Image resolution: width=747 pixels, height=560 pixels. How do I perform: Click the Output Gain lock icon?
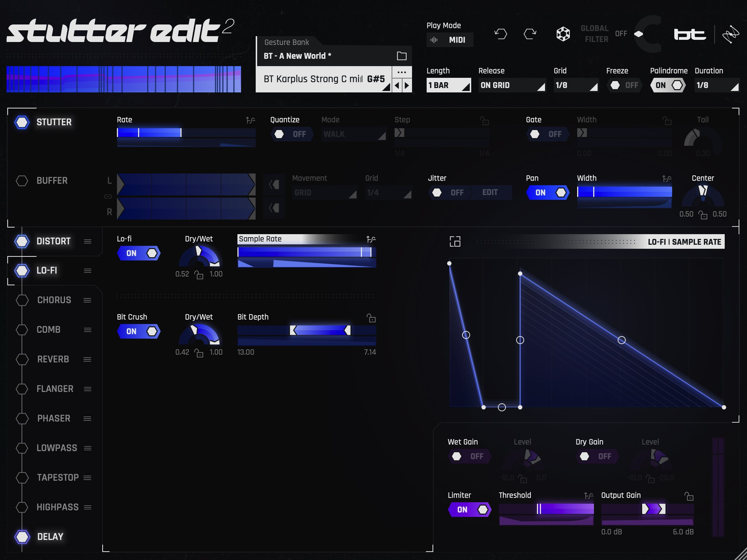click(x=689, y=496)
